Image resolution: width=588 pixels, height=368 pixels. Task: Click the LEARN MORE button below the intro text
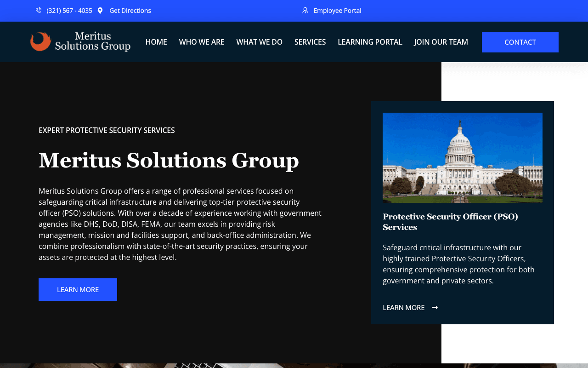78,289
